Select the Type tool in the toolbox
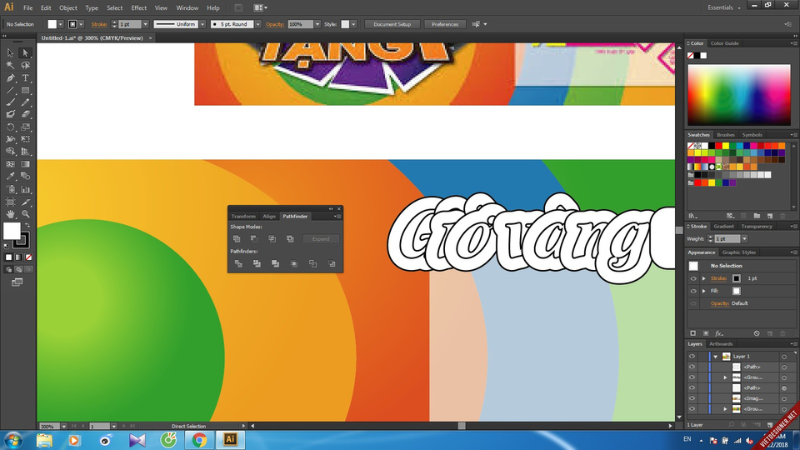Image resolution: width=800 pixels, height=450 pixels. (26, 78)
